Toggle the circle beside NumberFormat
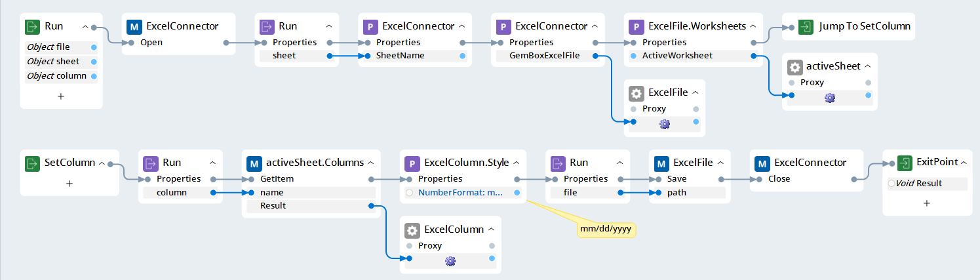The width and height of the screenshot is (980, 280). point(410,193)
